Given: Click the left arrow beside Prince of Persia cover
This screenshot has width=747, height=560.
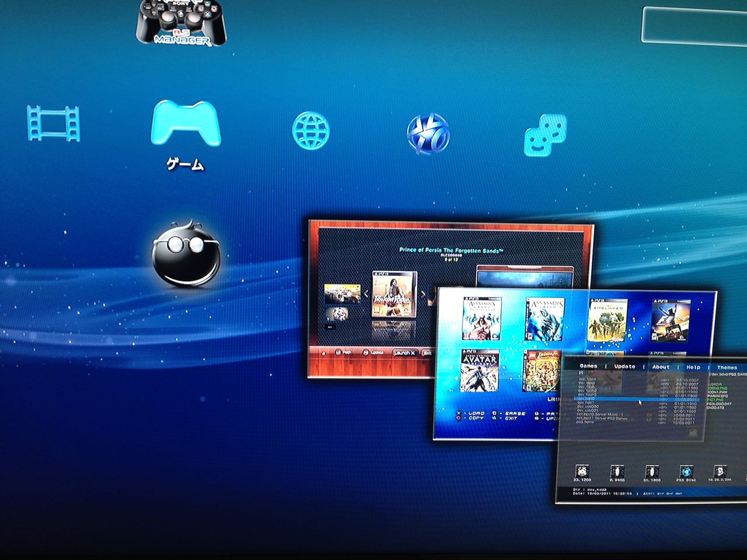Looking at the screenshot, I should [x=365, y=294].
